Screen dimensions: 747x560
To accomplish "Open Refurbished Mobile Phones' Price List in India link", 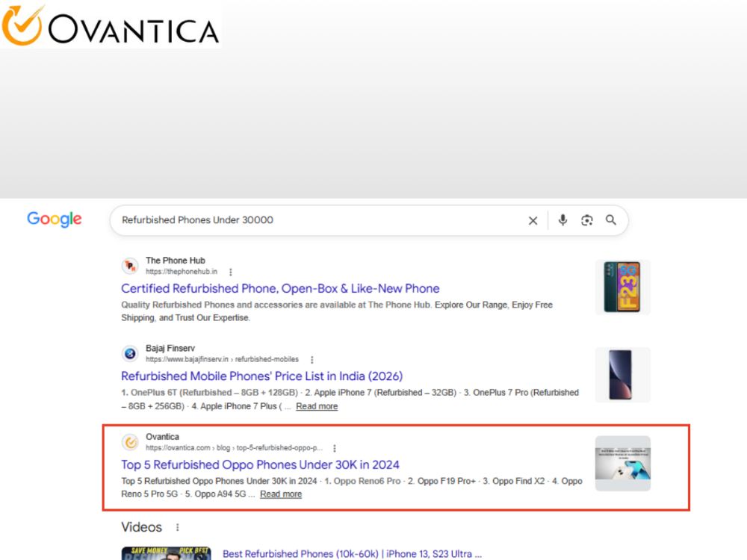I will [261, 376].
